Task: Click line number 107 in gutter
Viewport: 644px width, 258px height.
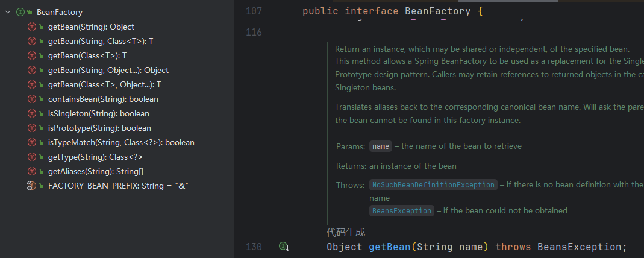Action: coord(254,11)
